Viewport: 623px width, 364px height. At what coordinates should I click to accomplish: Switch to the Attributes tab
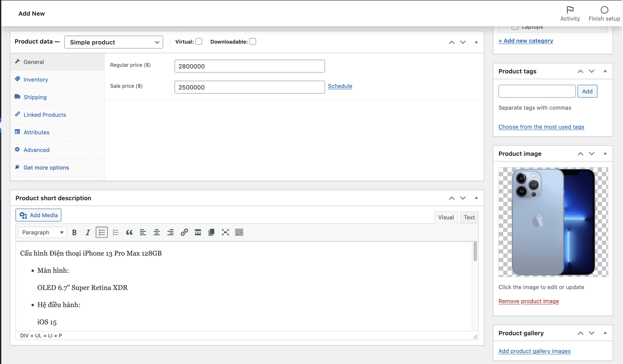coord(57,132)
